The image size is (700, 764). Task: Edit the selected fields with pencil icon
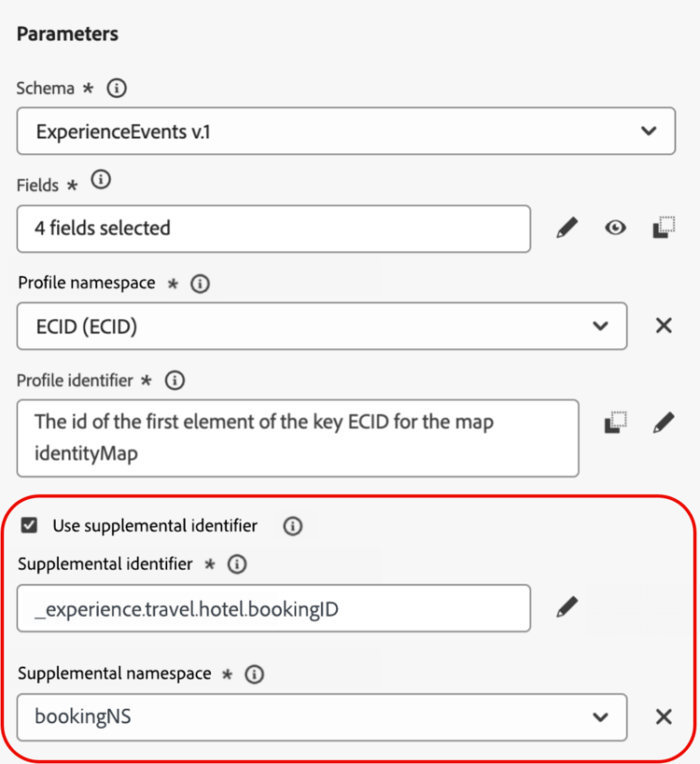(x=567, y=228)
